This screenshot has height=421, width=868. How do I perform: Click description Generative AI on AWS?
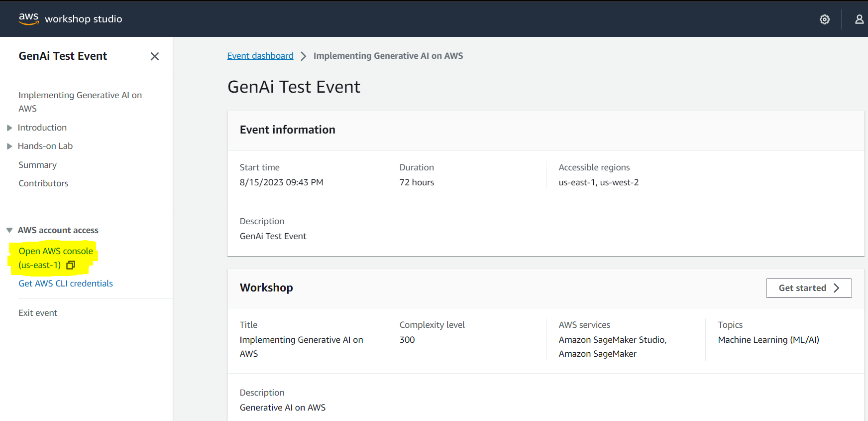click(283, 408)
